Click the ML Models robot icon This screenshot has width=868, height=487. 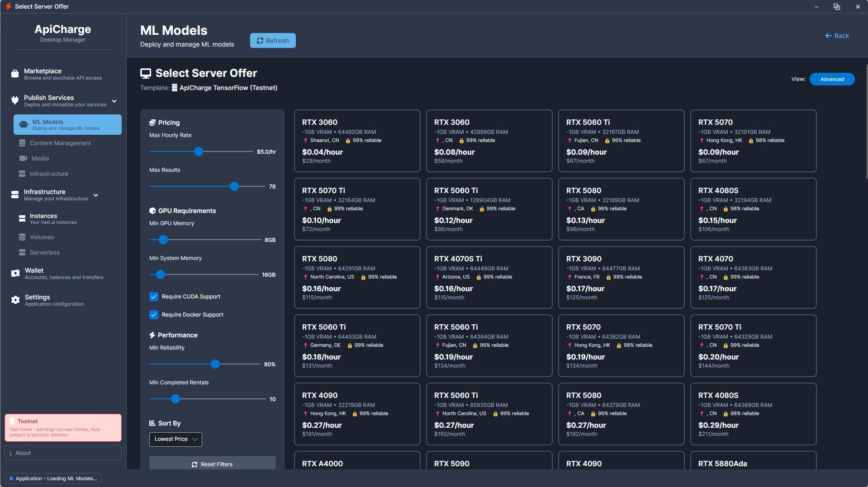coord(24,125)
